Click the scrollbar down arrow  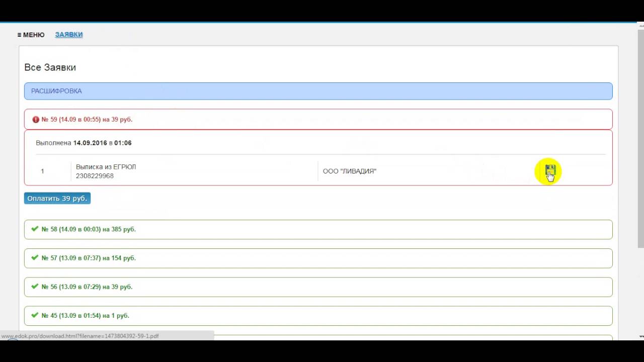tap(640, 336)
